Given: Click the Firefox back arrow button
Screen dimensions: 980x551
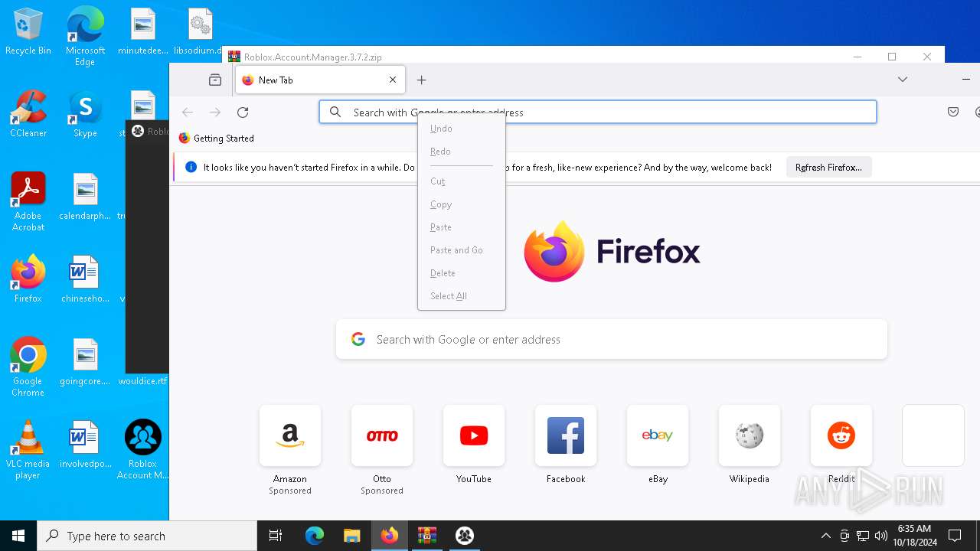Looking at the screenshot, I should 188,112.
